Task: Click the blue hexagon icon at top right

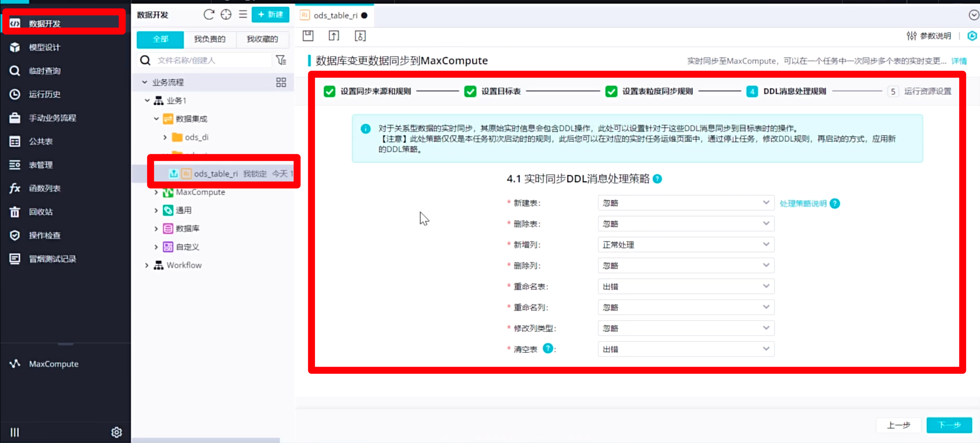Action: point(972,36)
